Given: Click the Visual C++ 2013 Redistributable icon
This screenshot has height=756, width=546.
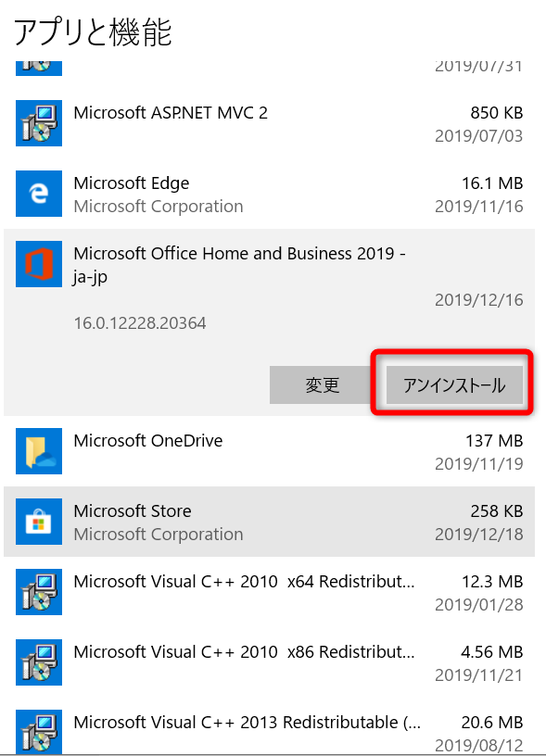Looking at the screenshot, I should (x=39, y=732).
